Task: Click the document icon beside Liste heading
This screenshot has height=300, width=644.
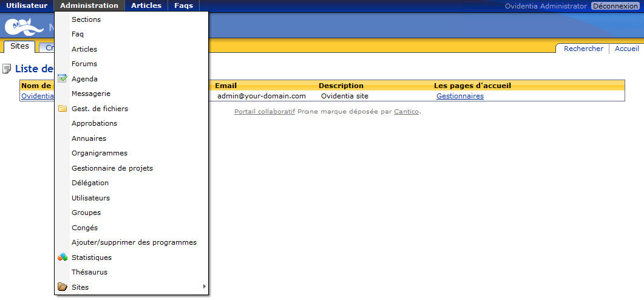Action: coord(7,69)
